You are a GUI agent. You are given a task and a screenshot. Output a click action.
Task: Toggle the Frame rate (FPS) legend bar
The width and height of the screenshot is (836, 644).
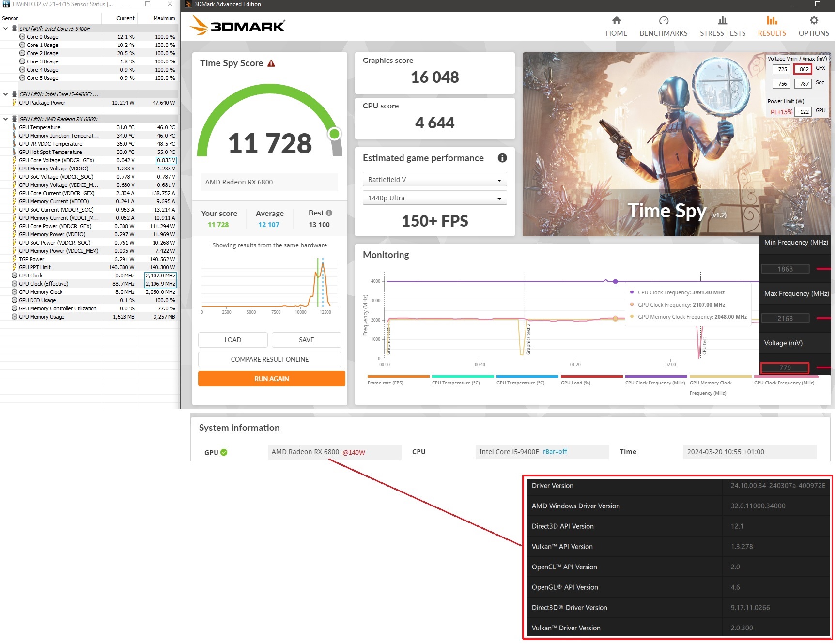point(398,376)
